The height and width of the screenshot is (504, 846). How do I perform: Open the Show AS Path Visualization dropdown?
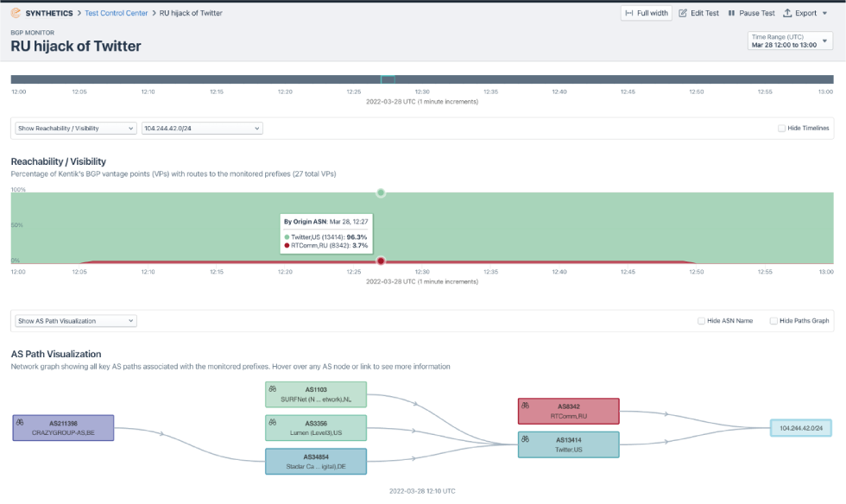pos(76,321)
